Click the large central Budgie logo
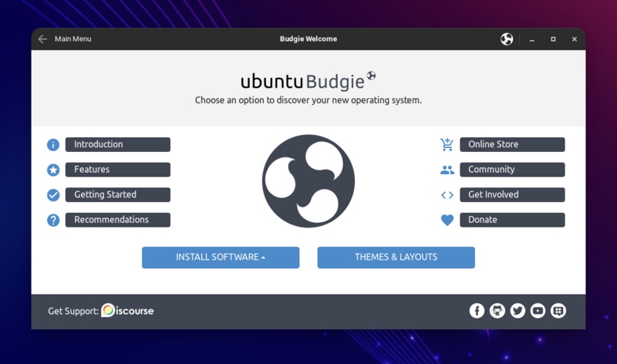Viewport: 617px width, 364px height. coord(308,181)
